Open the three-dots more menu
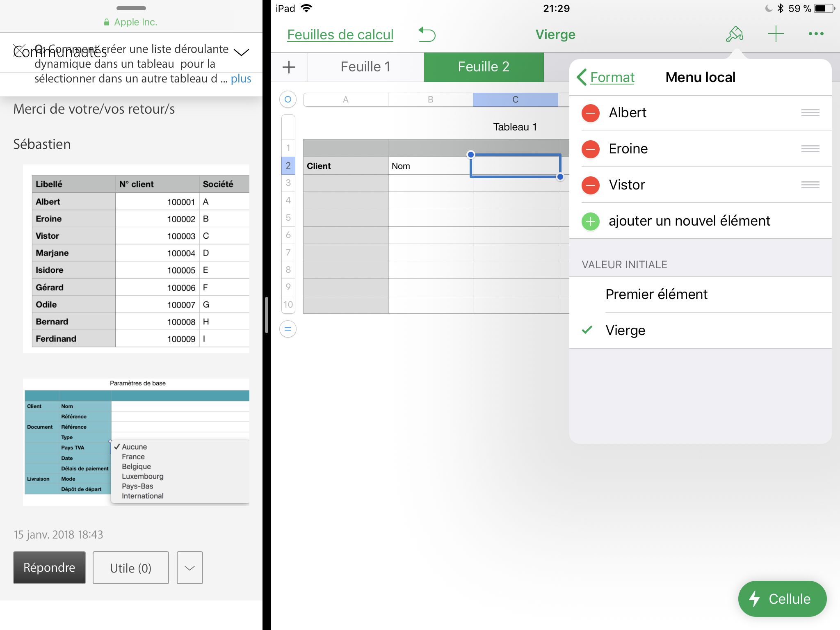Image resolution: width=840 pixels, height=630 pixels. pos(816,34)
